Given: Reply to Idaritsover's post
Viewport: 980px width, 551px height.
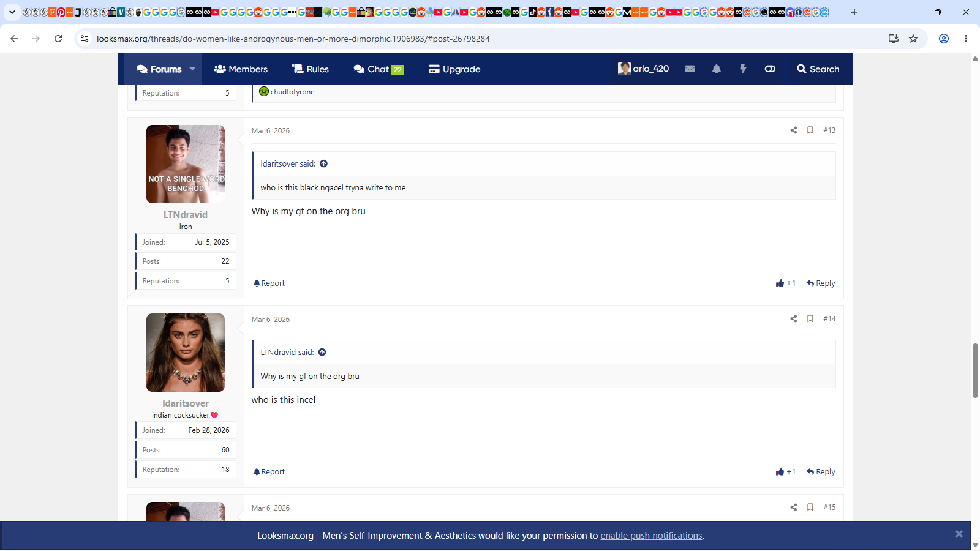Looking at the screenshot, I should coord(821,472).
